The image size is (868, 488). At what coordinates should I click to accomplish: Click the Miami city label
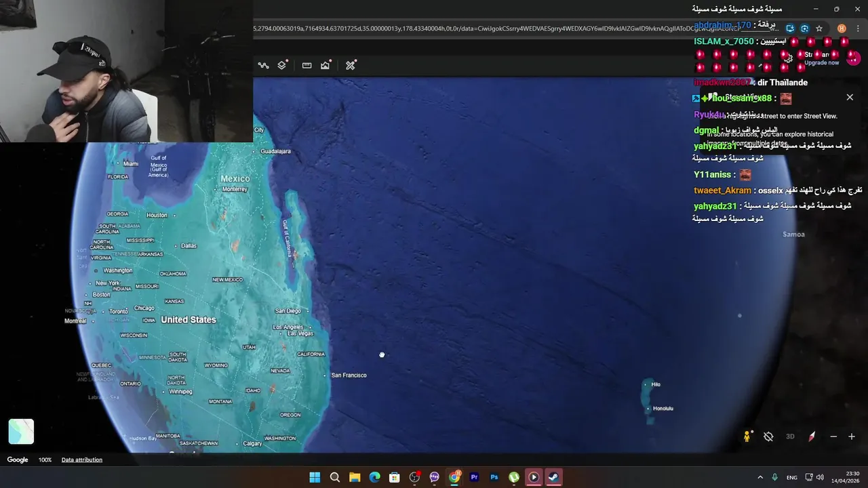[131, 164]
